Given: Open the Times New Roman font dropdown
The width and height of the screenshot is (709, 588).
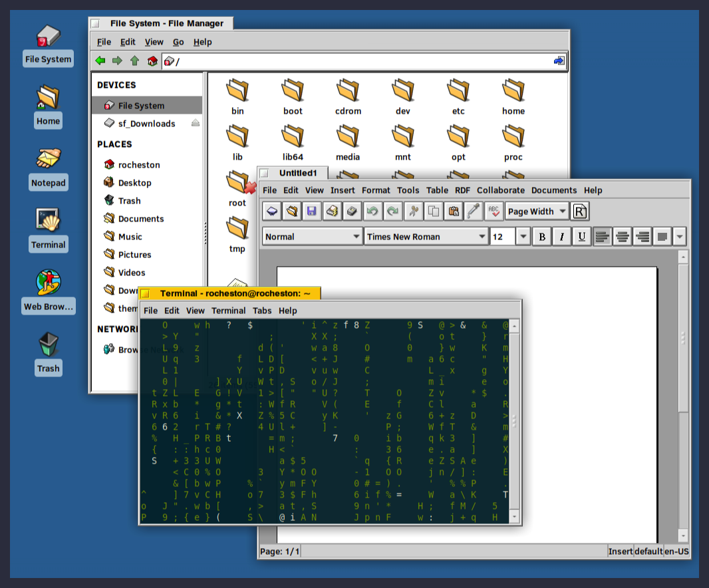Looking at the screenshot, I should click(426, 237).
